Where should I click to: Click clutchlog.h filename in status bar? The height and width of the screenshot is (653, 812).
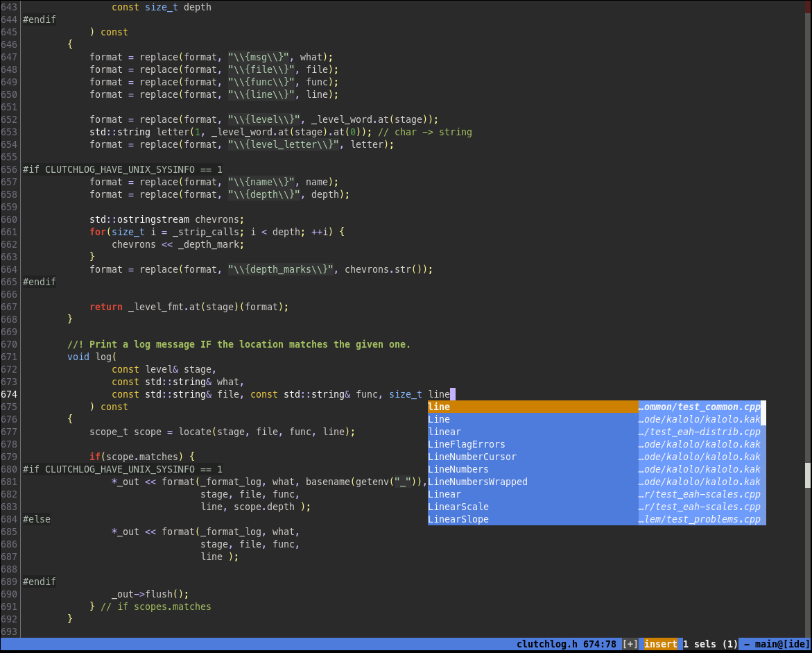point(546,644)
